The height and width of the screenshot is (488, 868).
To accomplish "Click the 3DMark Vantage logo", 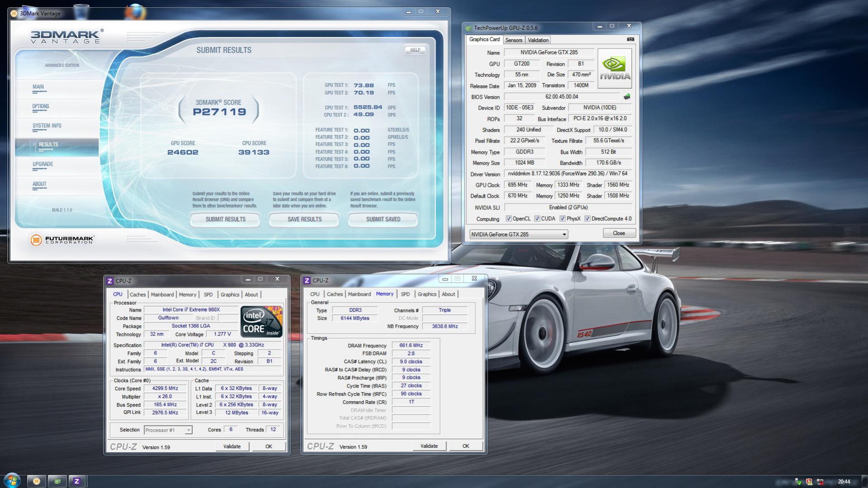I will point(67,36).
